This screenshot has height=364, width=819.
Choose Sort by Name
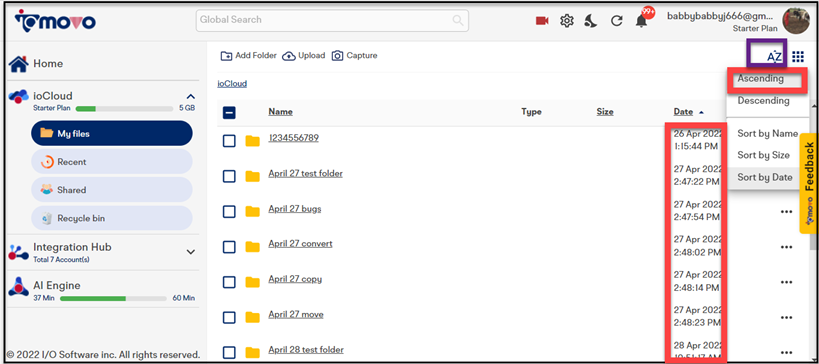point(767,134)
